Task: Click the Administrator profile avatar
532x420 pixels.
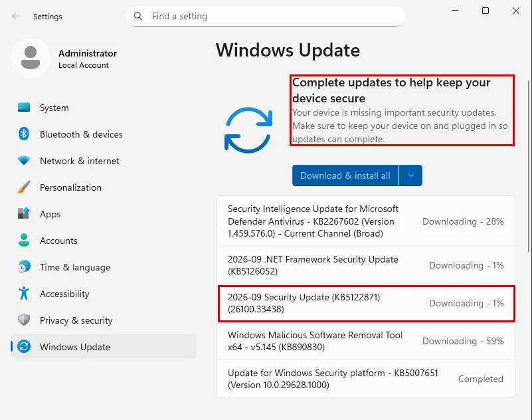Action: [31, 58]
